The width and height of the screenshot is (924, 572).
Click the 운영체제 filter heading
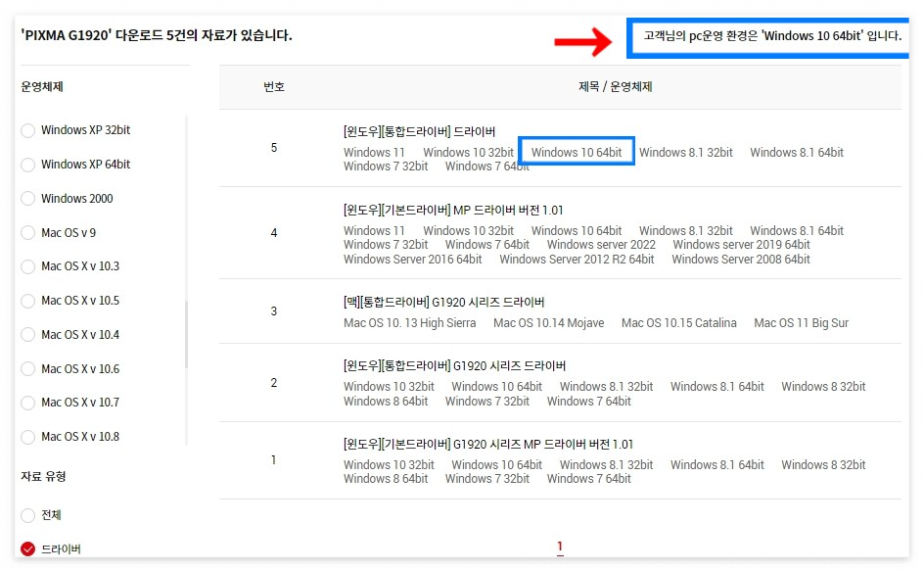click(x=42, y=87)
